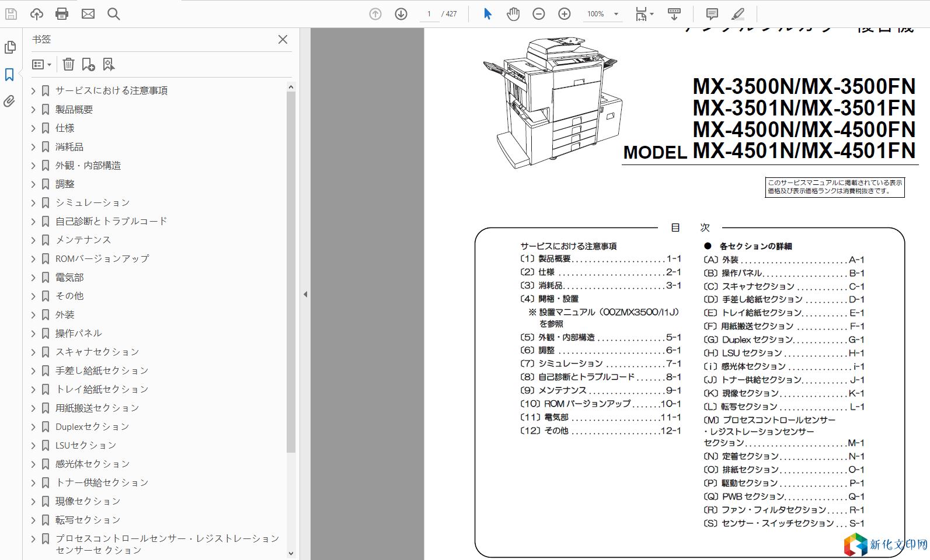Open the Duplexセクション bookmark

(92, 426)
